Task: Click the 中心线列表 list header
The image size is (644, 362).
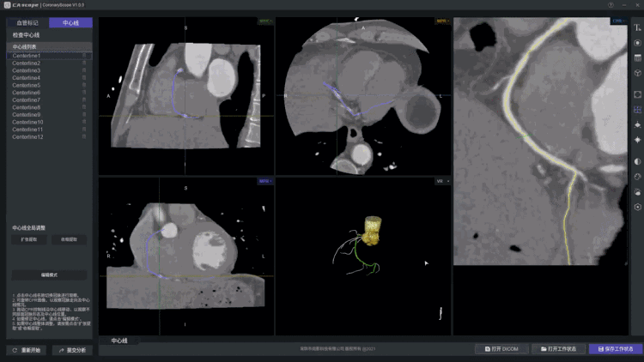Action: [x=49, y=47]
